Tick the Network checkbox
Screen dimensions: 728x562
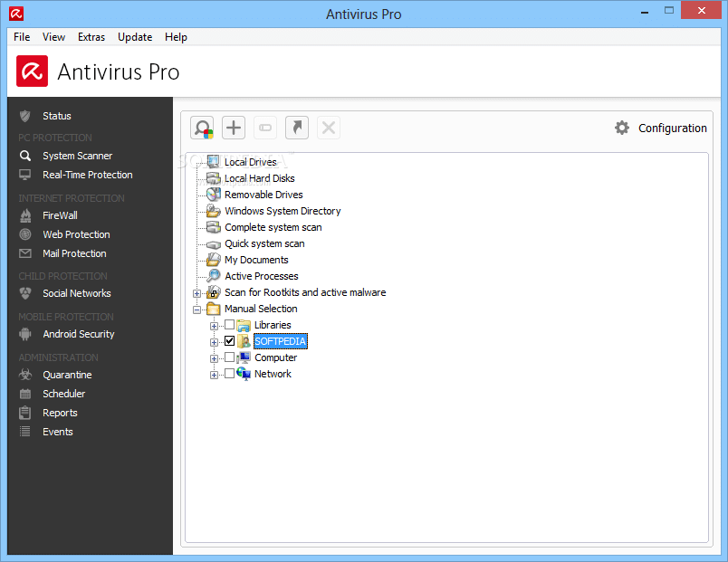(x=229, y=373)
